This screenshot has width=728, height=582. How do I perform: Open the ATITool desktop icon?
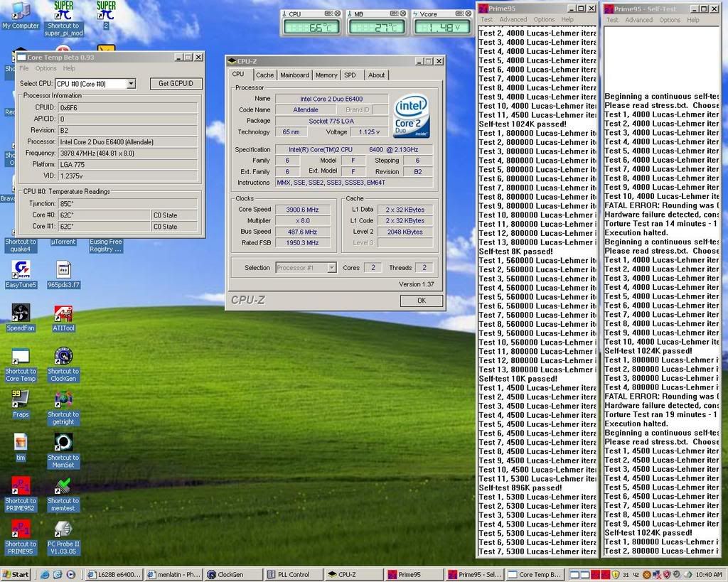point(63,313)
